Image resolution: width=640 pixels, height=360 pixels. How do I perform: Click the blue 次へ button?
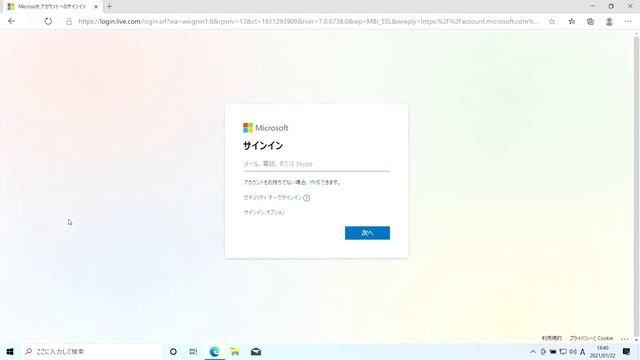tap(367, 233)
